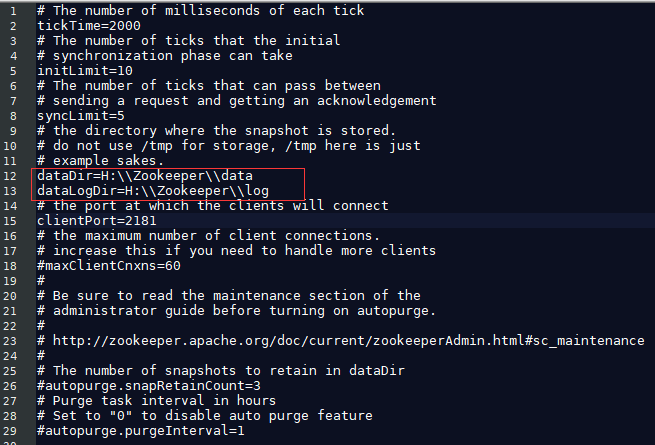Click the #maxClientCnxns=60 line

coord(109,266)
